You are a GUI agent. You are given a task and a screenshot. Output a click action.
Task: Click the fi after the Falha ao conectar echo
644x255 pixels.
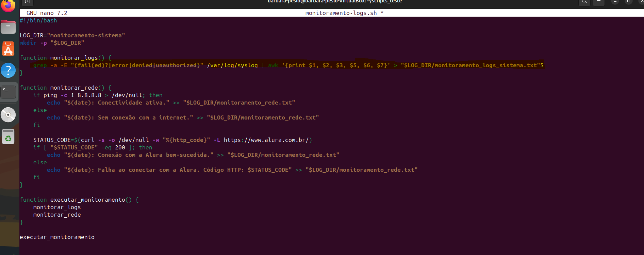pyautogui.click(x=37, y=177)
